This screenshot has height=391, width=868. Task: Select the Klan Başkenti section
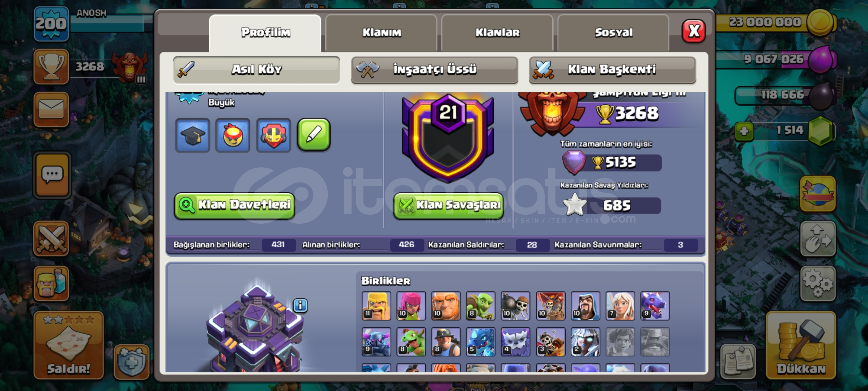[x=612, y=70]
